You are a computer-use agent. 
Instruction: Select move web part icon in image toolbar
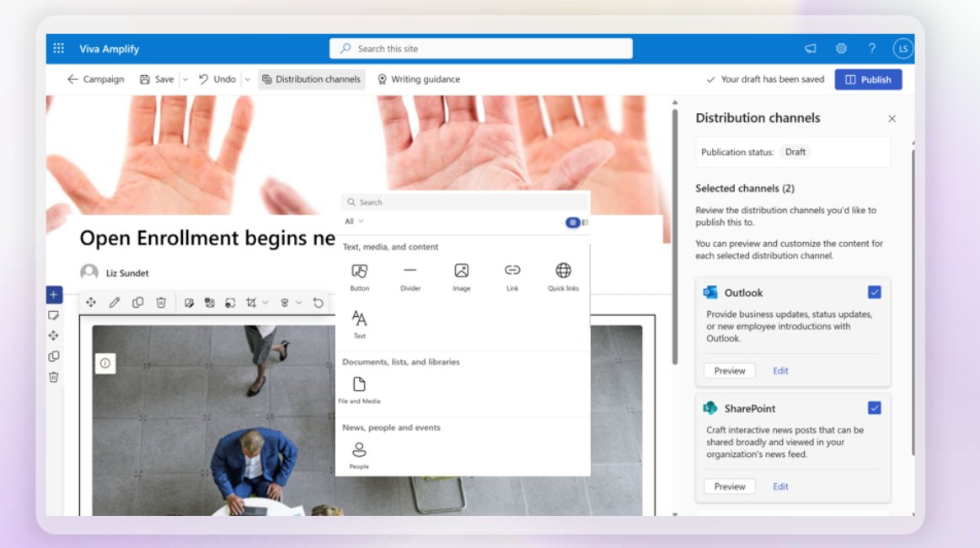(91, 303)
